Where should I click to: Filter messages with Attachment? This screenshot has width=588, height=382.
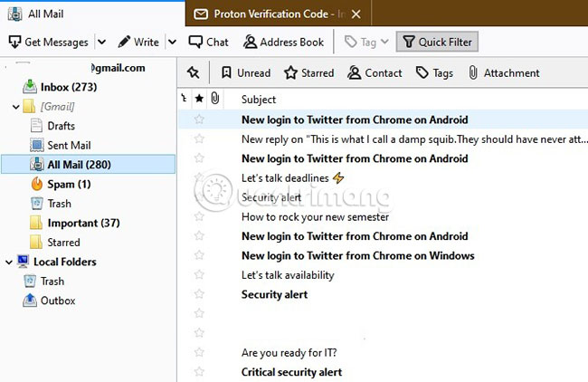[504, 72]
